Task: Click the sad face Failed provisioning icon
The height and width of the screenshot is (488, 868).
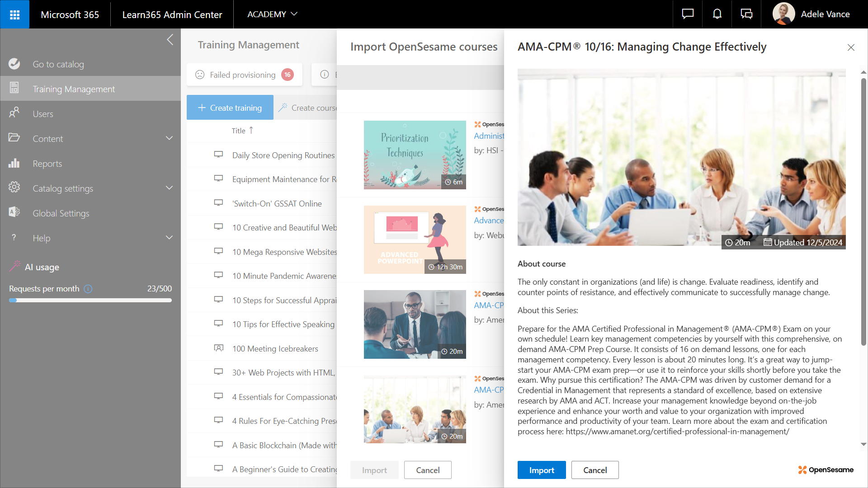Action: 200,75
